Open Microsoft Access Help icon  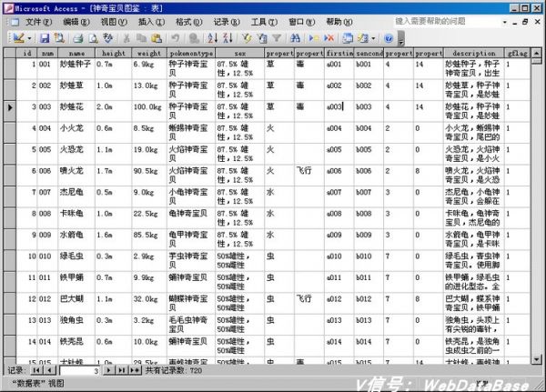pyautogui.click(x=389, y=38)
